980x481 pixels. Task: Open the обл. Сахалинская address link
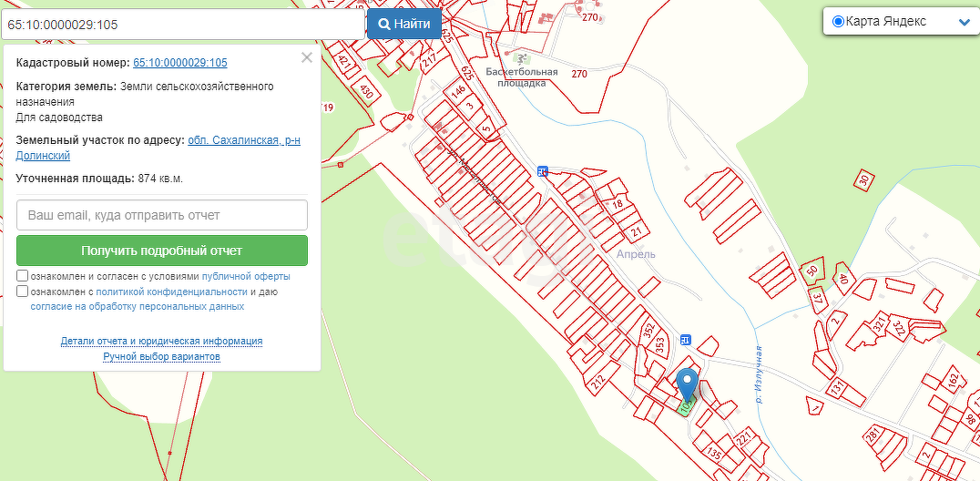[x=244, y=140]
